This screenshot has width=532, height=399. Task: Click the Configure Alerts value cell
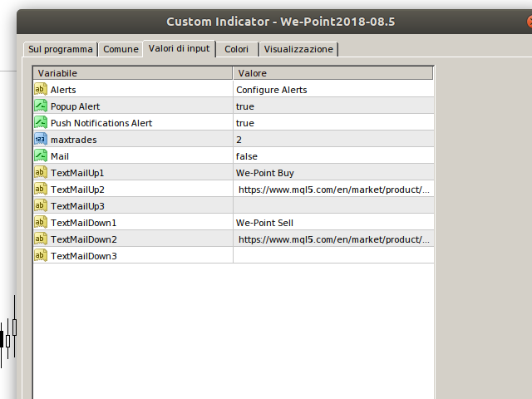(x=333, y=90)
